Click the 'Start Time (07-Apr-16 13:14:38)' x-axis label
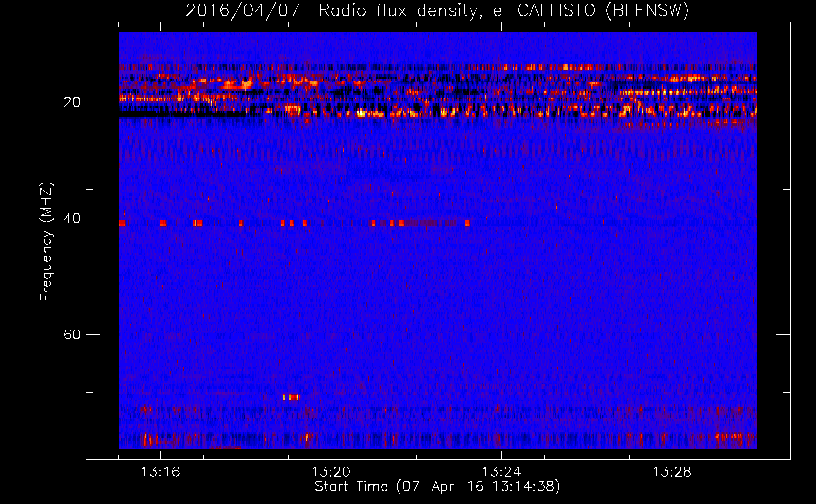This screenshot has width=816, height=504. coord(437,487)
